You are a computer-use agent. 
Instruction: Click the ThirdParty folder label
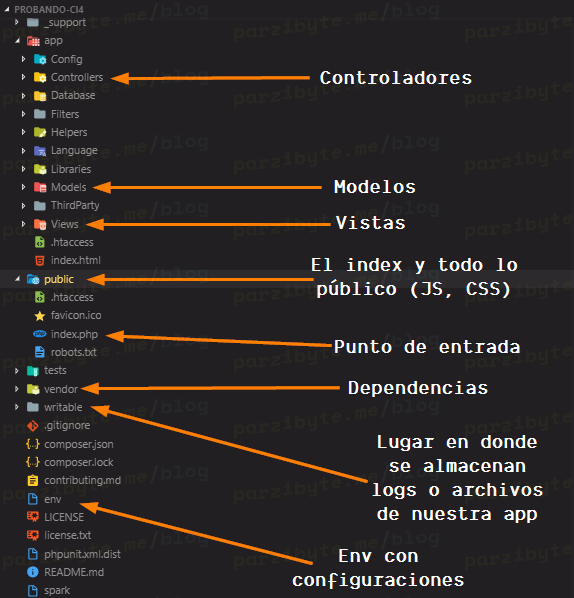[x=75, y=206]
